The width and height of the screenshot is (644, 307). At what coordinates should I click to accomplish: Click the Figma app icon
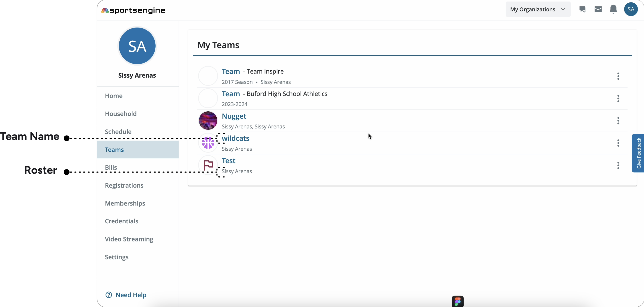457,301
